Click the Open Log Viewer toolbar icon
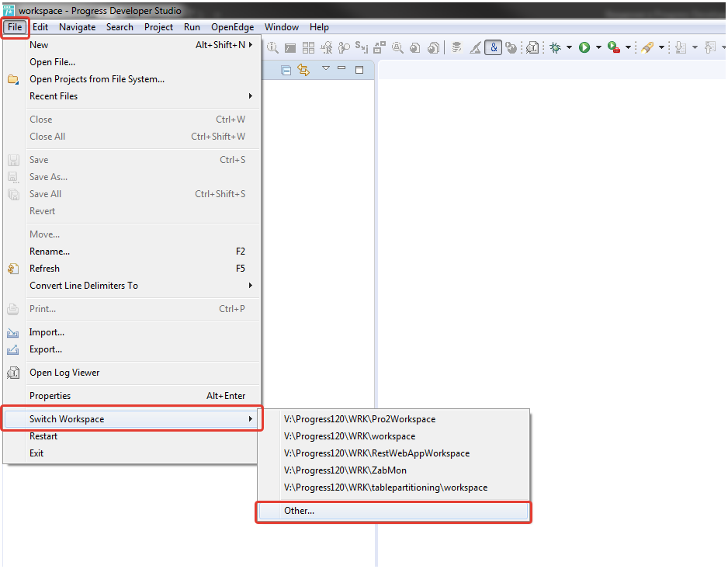This screenshot has width=728, height=569. click(532, 47)
